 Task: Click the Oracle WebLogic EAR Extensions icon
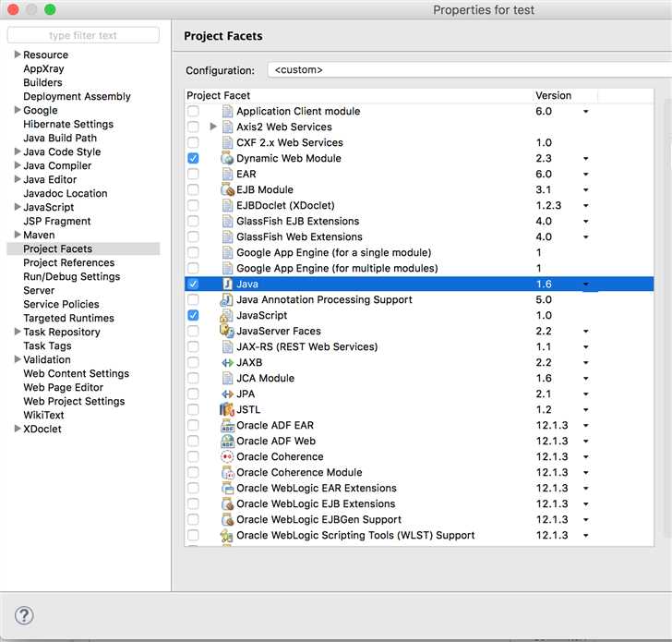pyautogui.click(x=227, y=488)
